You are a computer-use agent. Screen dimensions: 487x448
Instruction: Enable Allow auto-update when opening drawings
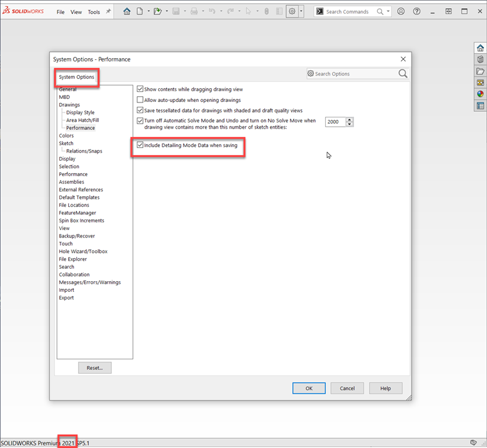point(140,100)
